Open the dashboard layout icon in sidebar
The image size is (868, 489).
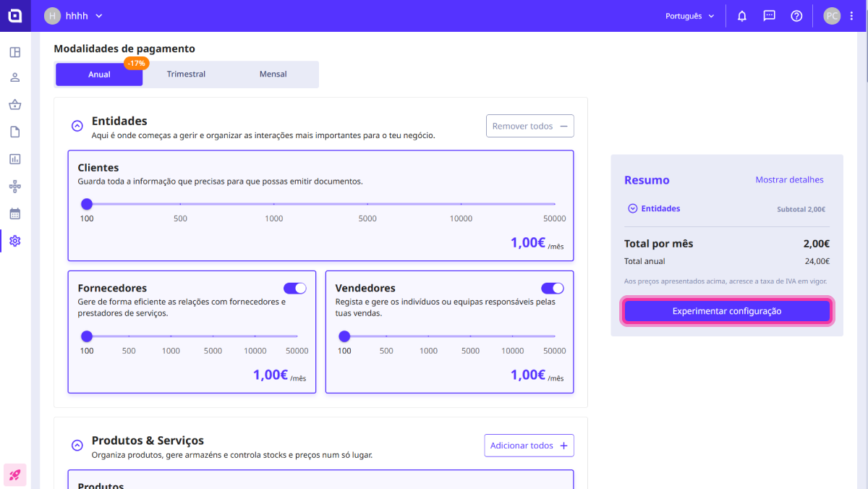tap(14, 52)
